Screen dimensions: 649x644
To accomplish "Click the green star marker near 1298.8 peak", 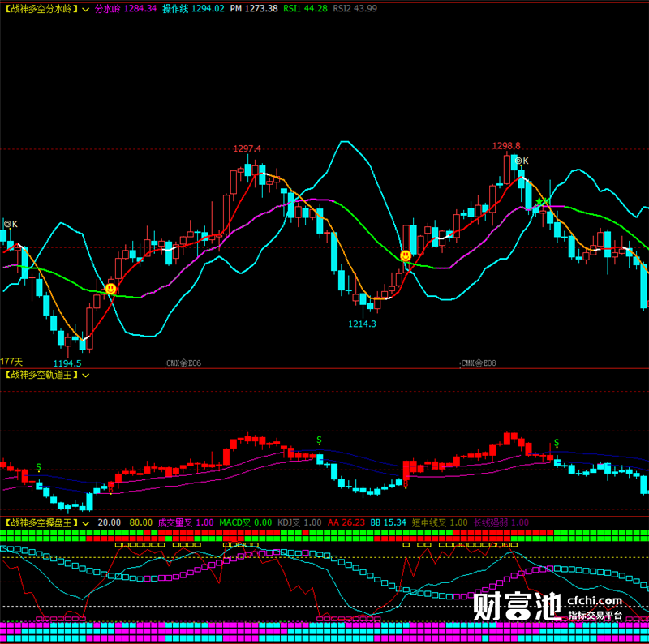I will 539,202.
